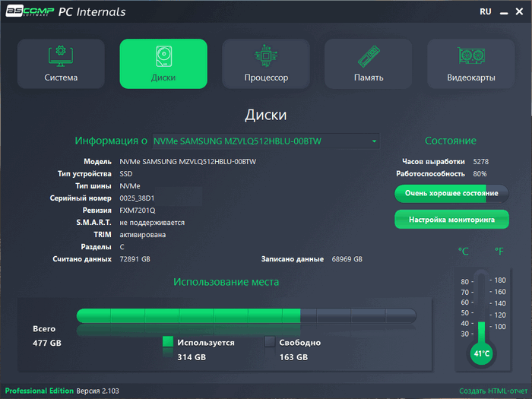Click the 72891 GB read data value
The width and height of the screenshot is (532, 399).
135,259
